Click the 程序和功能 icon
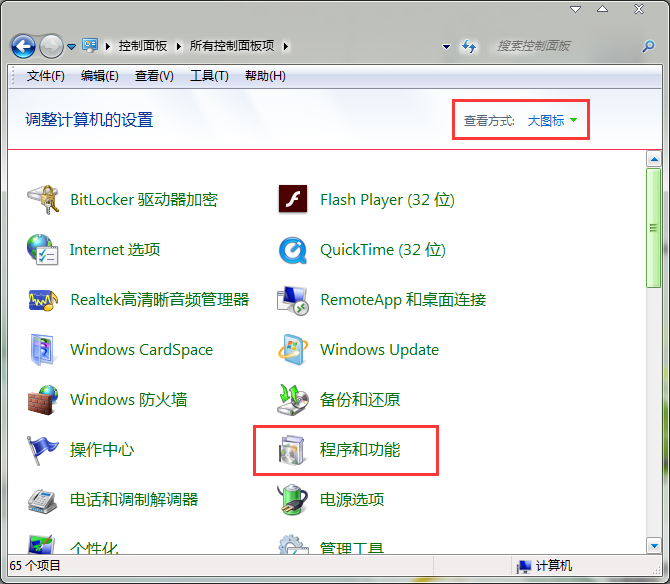The height and width of the screenshot is (584, 670). (293, 450)
